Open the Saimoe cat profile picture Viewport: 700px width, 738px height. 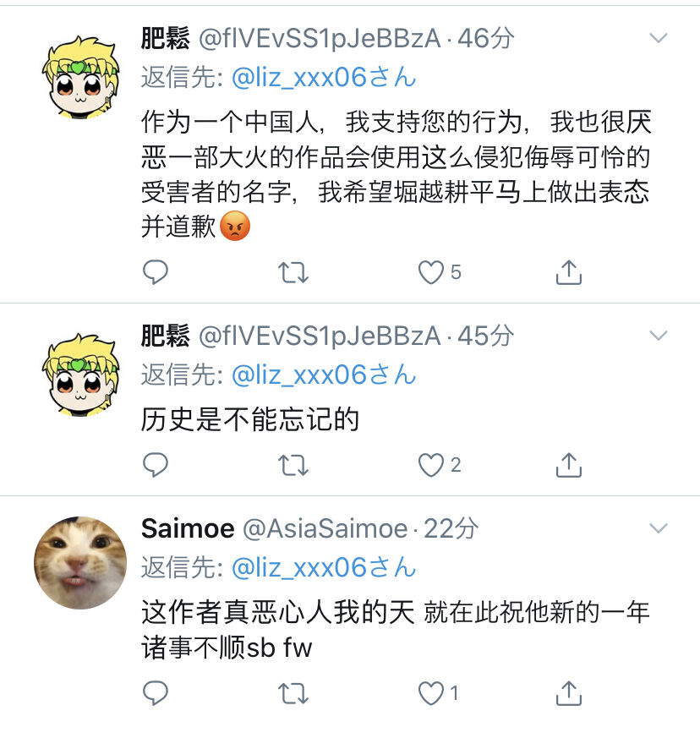tap(80, 562)
